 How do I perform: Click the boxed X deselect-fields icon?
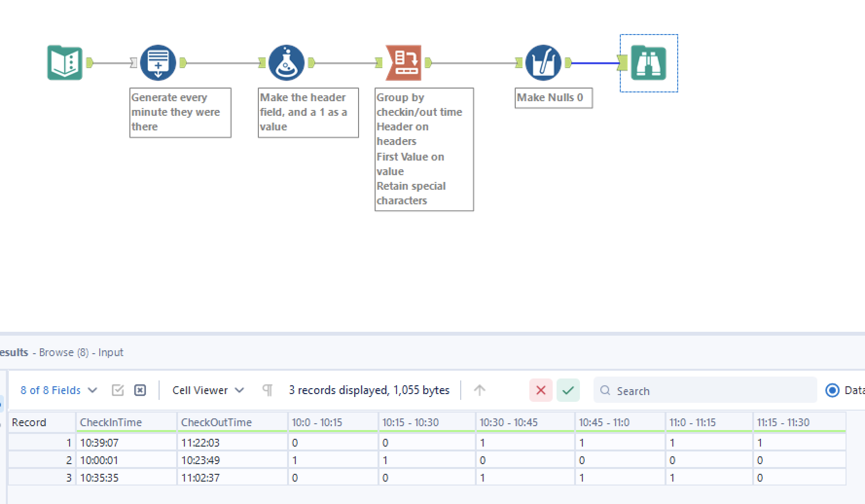(140, 390)
